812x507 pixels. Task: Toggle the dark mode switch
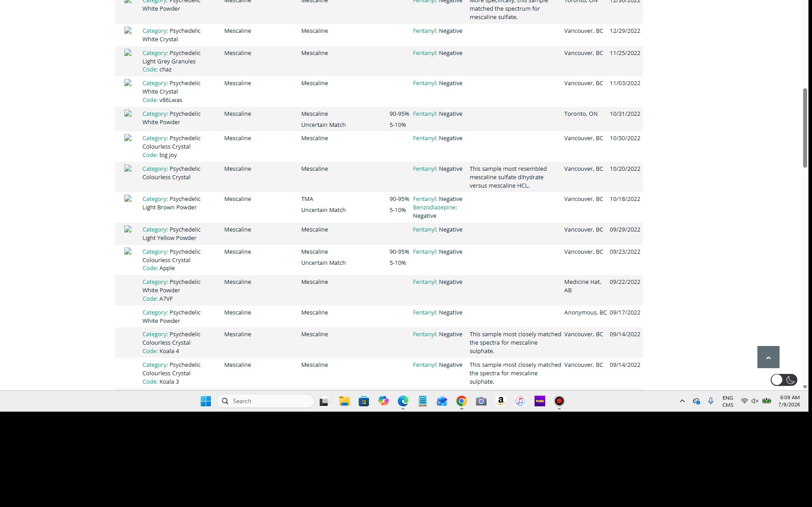tap(784, 380)
